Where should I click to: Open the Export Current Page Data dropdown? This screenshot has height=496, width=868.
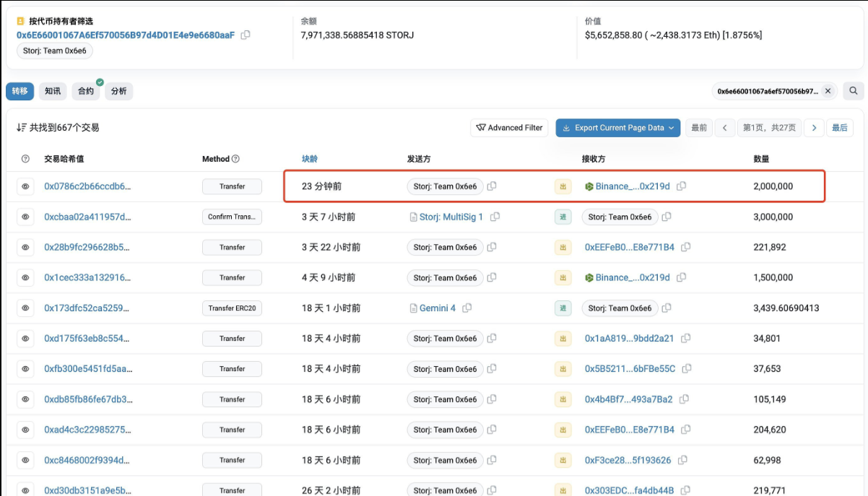617,128
